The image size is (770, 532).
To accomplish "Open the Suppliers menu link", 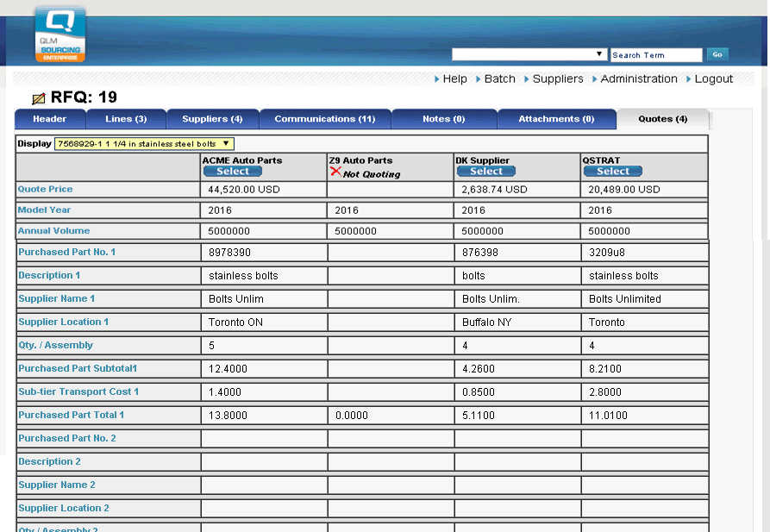I will [558, 78].
